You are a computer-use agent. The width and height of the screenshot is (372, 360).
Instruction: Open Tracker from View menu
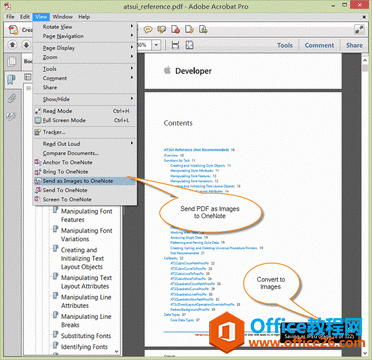[85, 132]
